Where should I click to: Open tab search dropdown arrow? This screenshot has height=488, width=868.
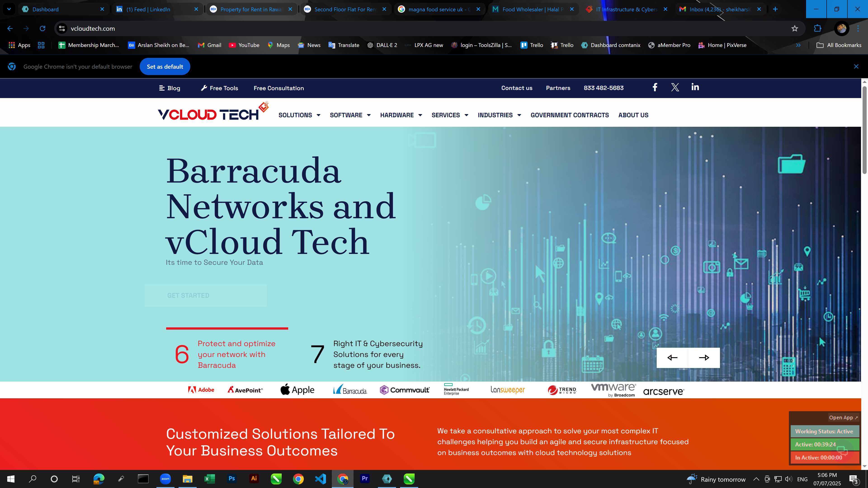point(9,9)
